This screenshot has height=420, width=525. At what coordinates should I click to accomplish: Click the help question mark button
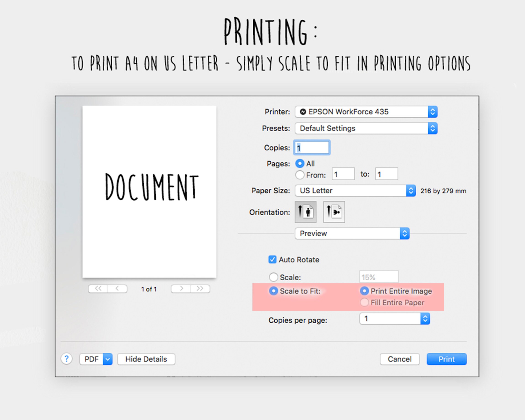pos(66,359)
